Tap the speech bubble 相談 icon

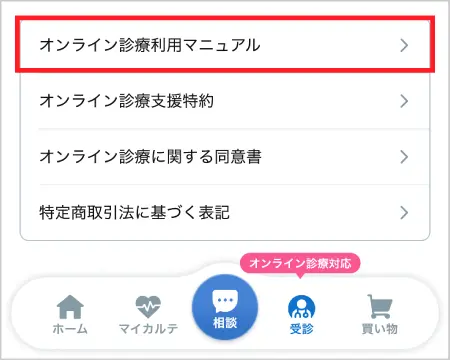tap(225, 301)
